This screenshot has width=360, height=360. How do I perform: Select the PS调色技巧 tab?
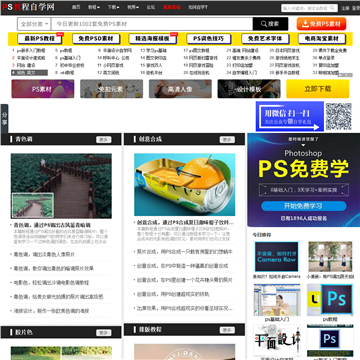208,39
